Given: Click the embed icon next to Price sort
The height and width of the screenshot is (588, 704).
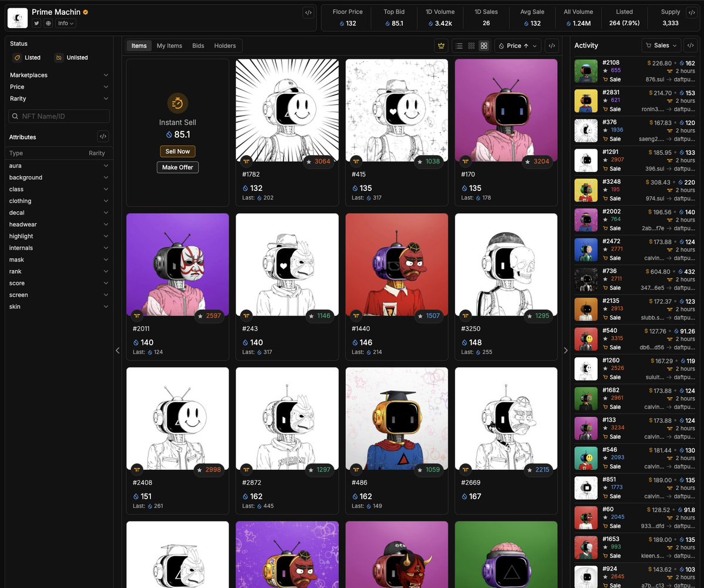Looking at the screenshot, I should point(552,46).
